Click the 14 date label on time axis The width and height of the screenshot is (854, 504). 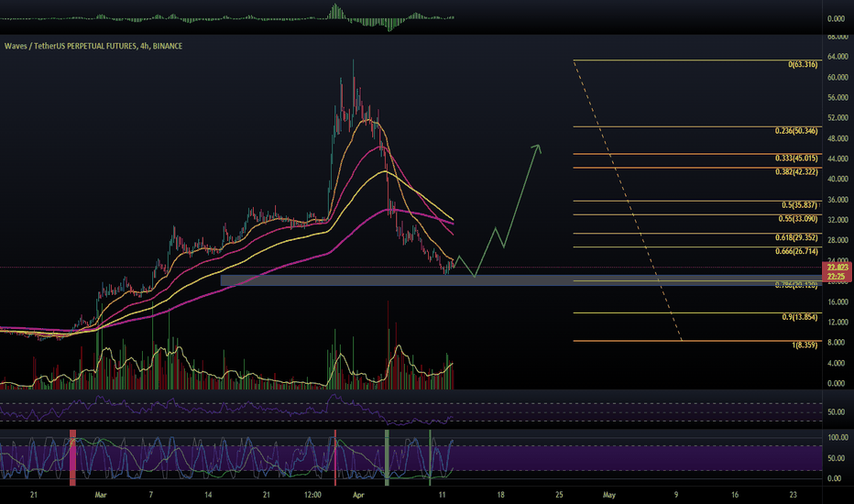click(208, 495)
